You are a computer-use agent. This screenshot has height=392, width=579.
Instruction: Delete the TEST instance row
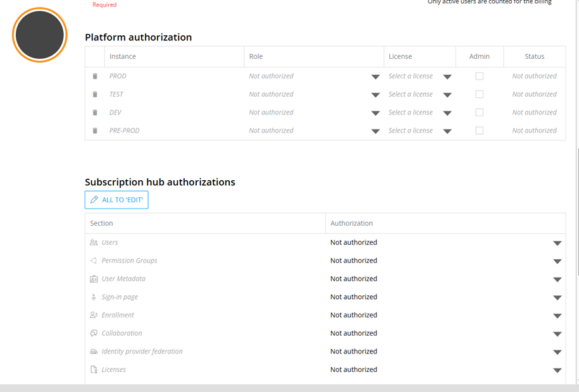95,95
